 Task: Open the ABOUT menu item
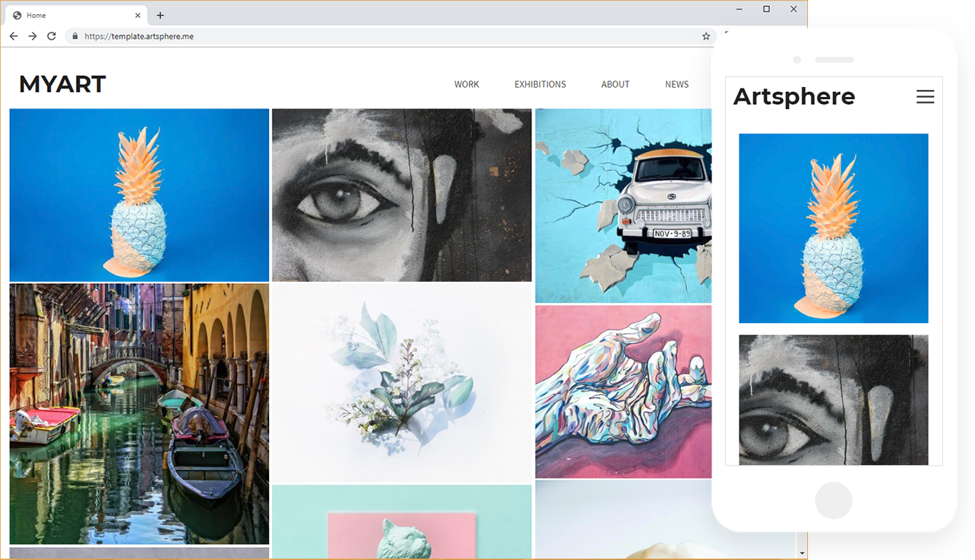point(615,84)
